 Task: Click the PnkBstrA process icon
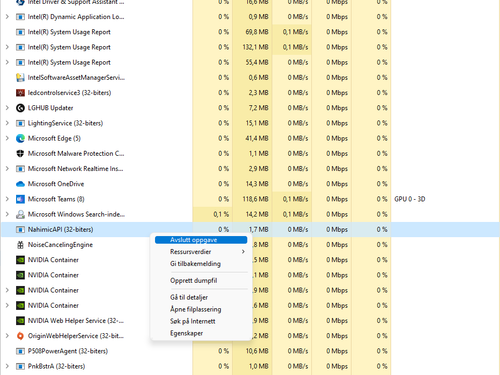[20, 366]
